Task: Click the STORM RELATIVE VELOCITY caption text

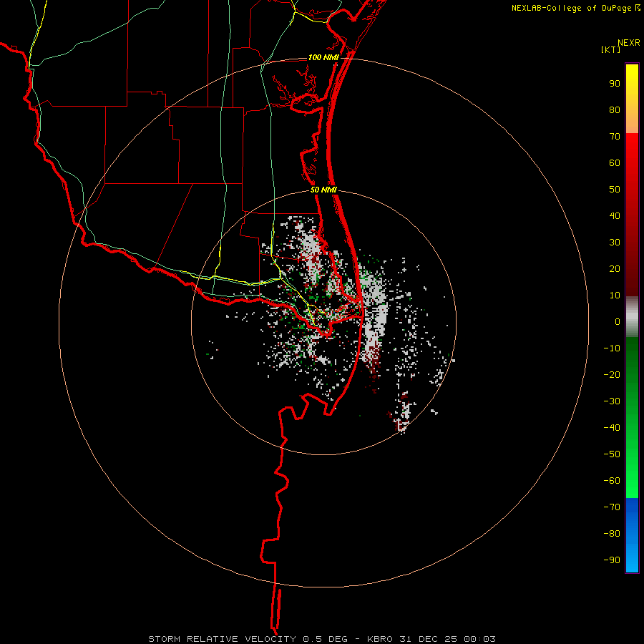Action: coord(223,639)
